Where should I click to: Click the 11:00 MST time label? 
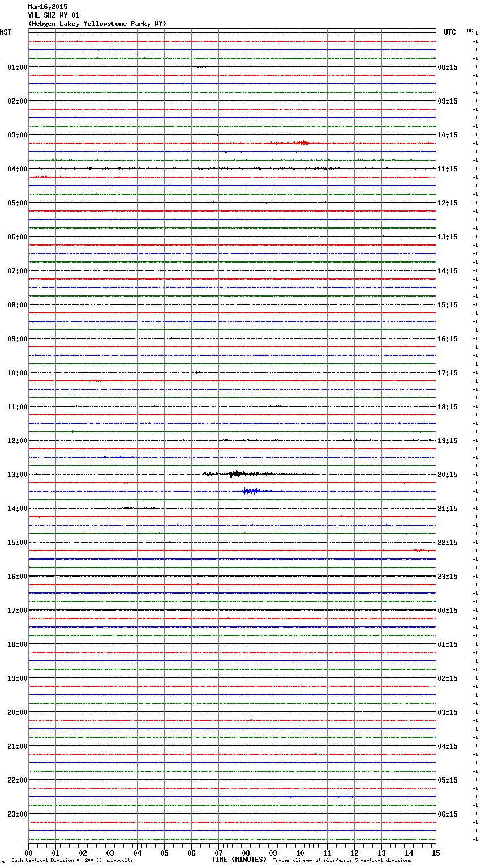point(18,407)
